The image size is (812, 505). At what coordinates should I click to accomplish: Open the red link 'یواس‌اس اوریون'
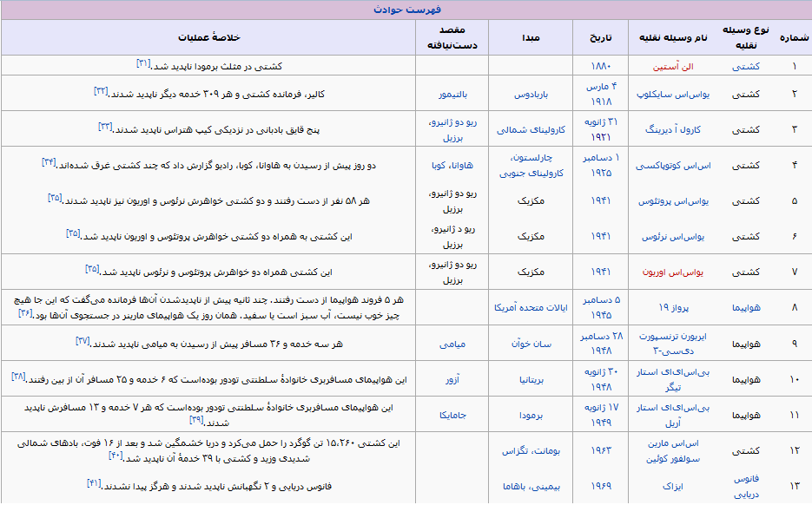(673, 272)
